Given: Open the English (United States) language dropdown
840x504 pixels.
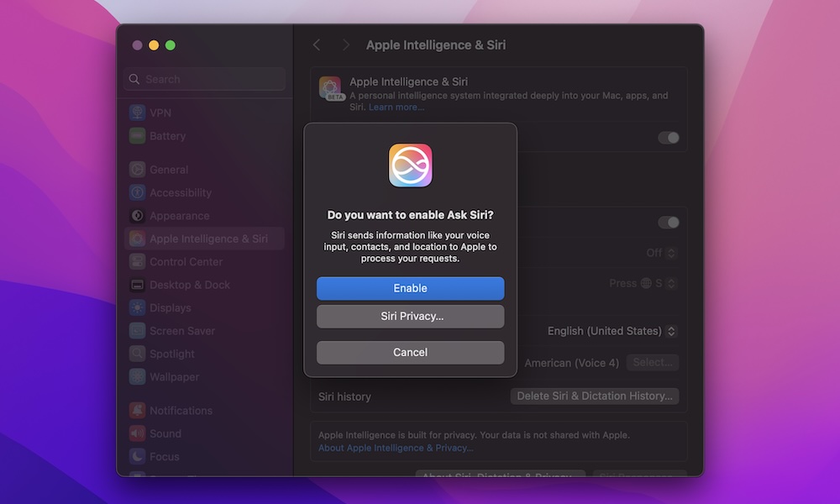Looking at the screenshot, I should click(612, 331).
